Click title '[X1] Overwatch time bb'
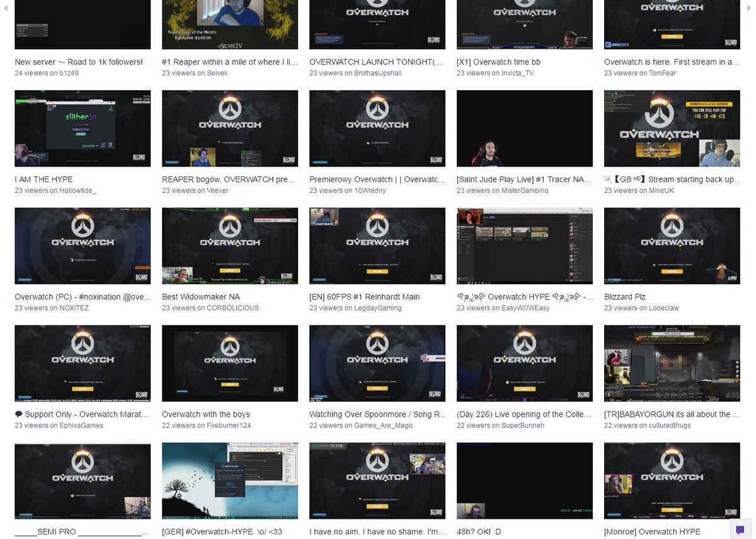The width and height of the screenshot is (756, 539). (498, 62)
